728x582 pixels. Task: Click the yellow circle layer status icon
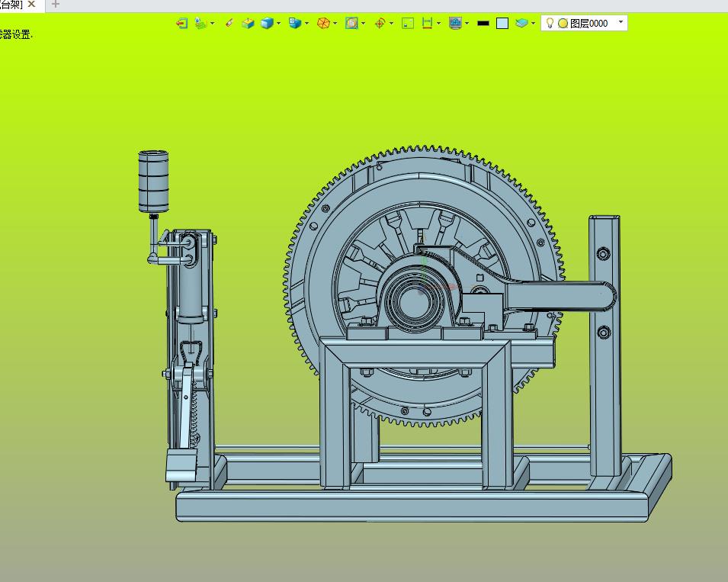coord(563,24)
